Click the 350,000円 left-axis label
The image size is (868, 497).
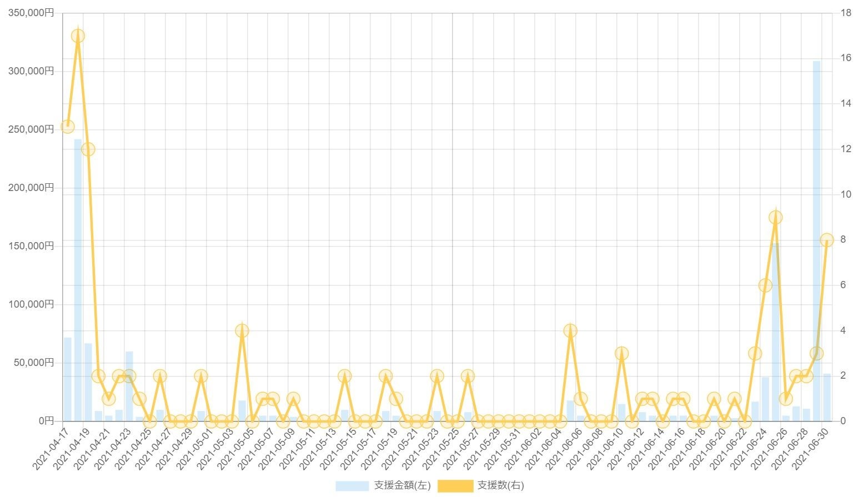31,13
